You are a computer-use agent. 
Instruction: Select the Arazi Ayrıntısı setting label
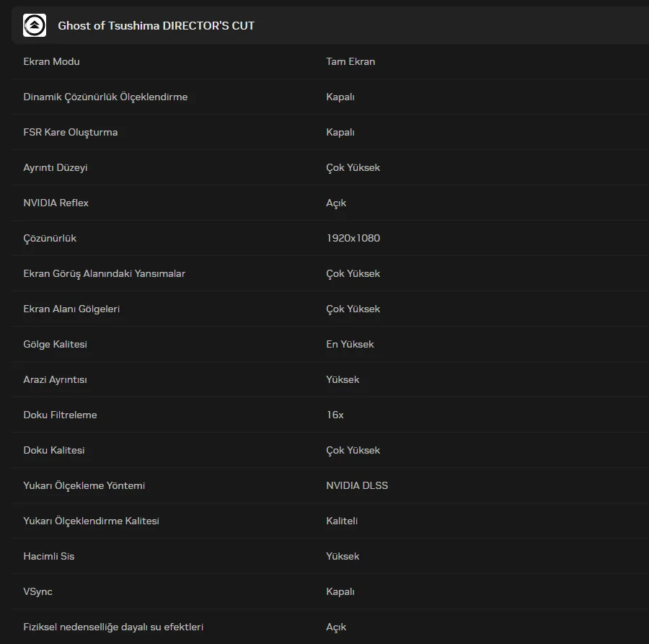[x=55, y=379]
